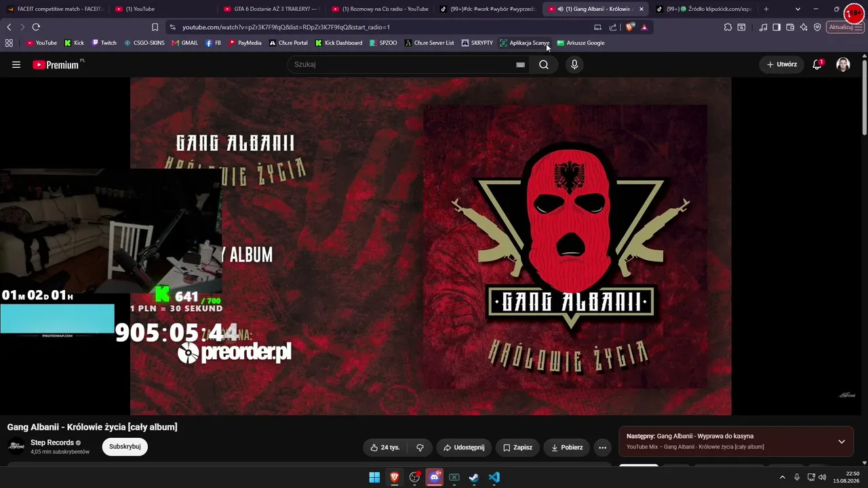Viewport: 868px width, 488px height.
Task: Like the video with 24 tys. likes
Action: pos(385,447)
